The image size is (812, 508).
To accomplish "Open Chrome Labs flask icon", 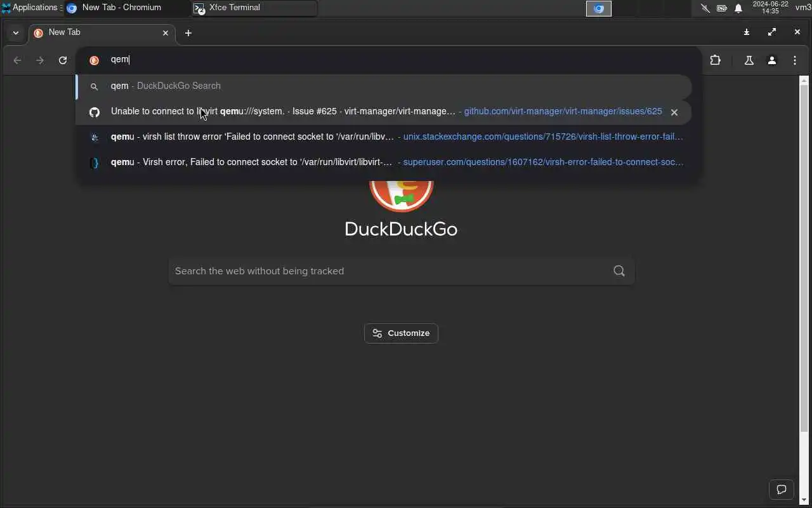I will [749, 60].
